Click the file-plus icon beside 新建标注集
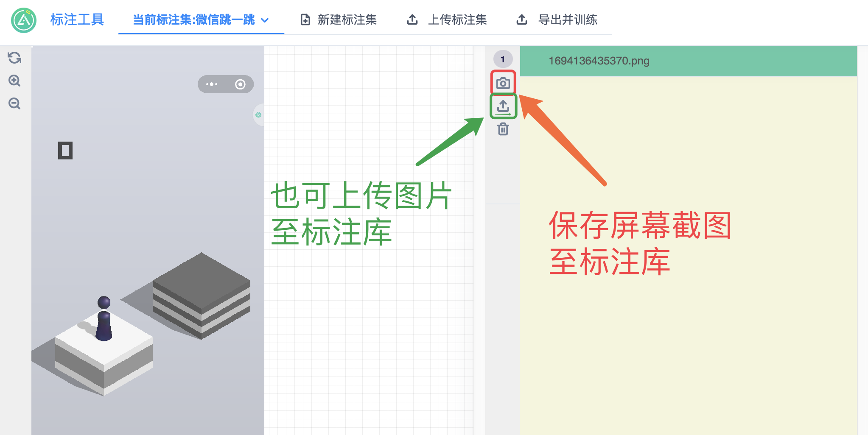Image resolution: width=868 pixels, height=435 pixels. pyautogui.click(x=305, y=20)
